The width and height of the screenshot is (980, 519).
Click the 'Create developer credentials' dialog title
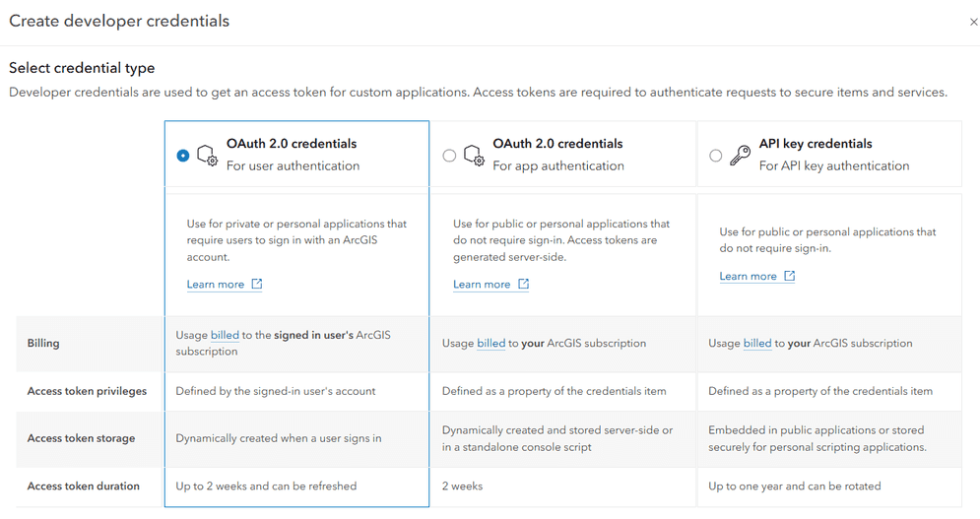(x=119, y=21)
